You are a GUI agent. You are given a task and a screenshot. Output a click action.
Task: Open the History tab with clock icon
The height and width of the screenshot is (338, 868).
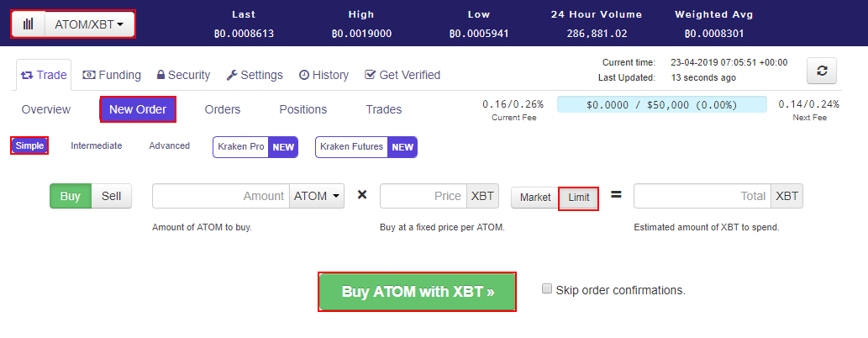tap(324, 75)
